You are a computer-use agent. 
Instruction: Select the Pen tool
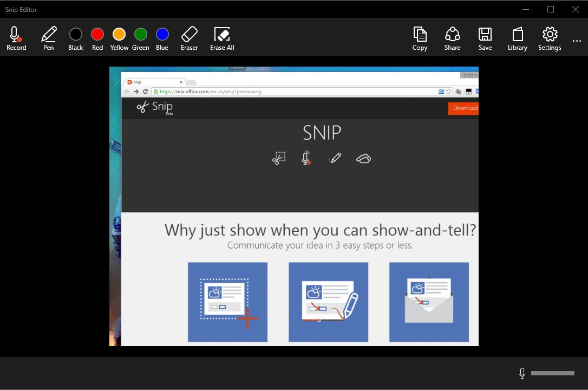pos(48,38)
